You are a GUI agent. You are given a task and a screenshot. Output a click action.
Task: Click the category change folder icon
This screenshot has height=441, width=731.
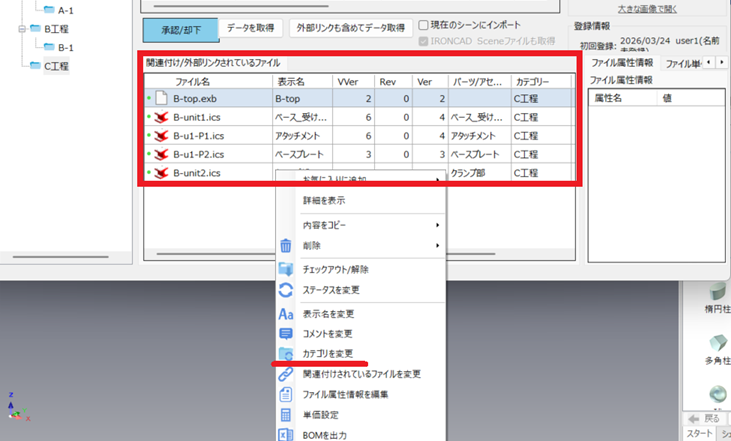286,354
